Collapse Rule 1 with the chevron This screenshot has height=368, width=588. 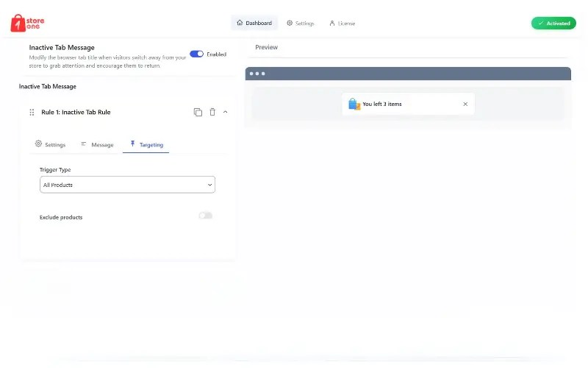226,112
